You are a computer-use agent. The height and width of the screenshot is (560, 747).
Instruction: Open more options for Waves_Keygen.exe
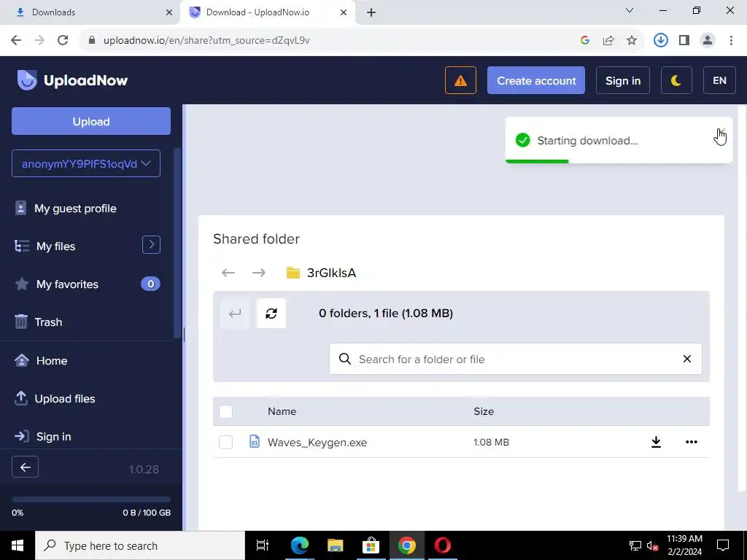click(x=692, y=442)
